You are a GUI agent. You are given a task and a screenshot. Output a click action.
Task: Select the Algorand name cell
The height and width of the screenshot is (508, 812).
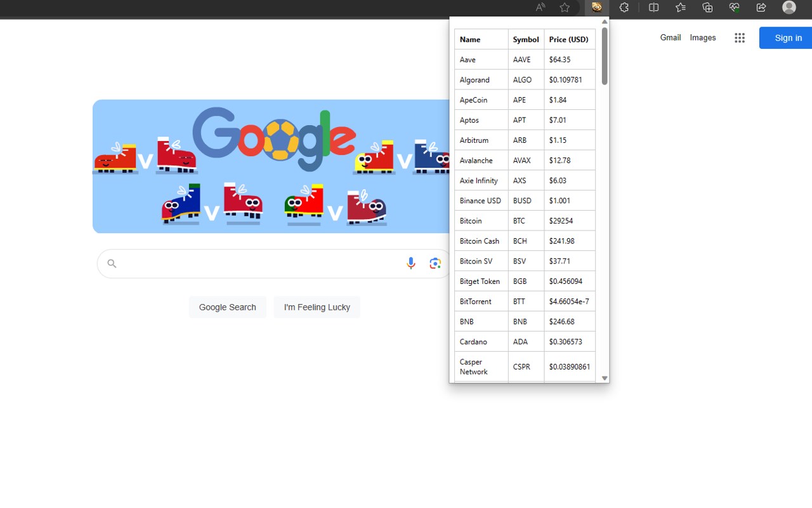[481, 80]
